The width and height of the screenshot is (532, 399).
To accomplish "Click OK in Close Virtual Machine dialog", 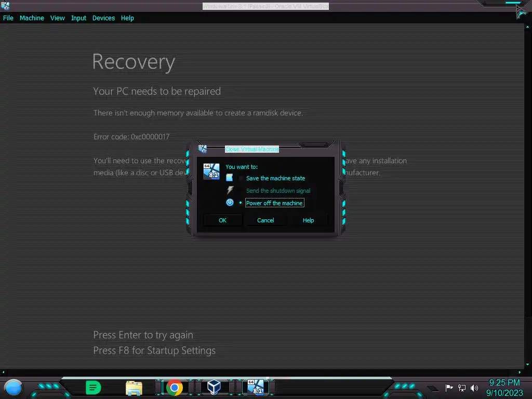I will coord(222,220).
